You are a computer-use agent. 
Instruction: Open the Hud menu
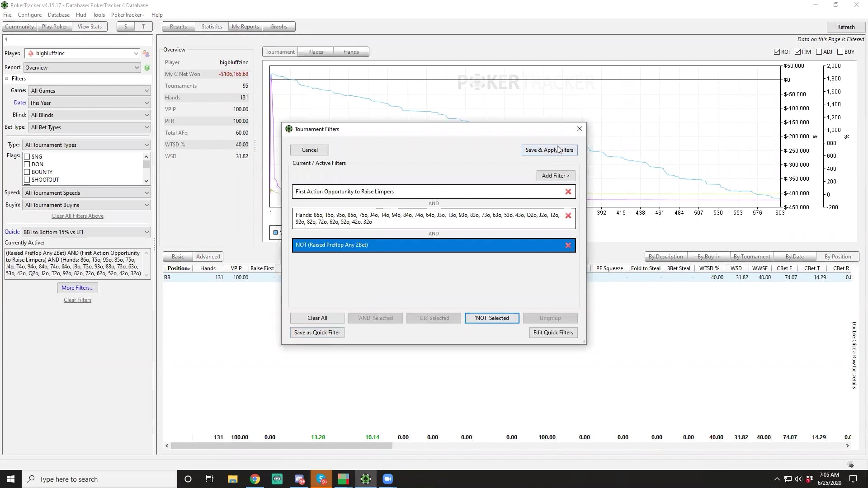coord(81,15)
